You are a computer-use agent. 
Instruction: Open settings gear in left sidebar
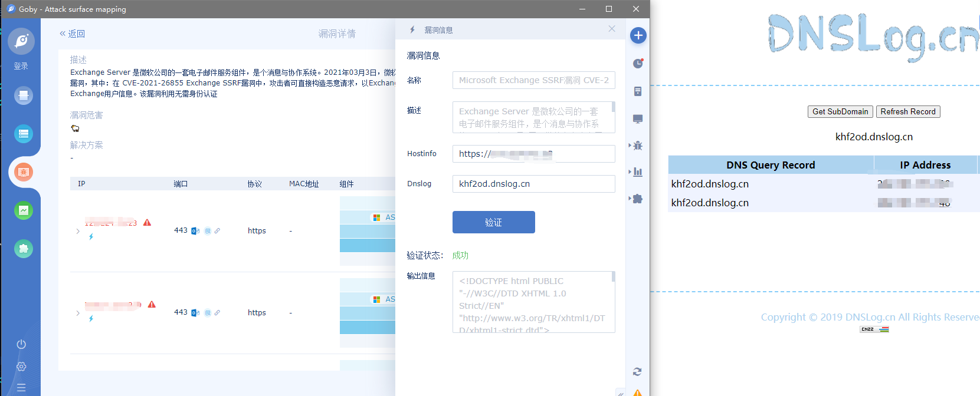(21, 367)
